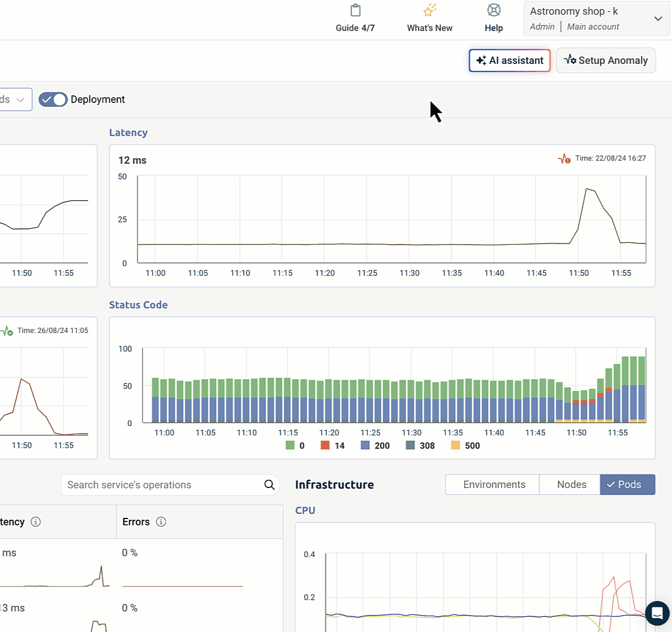Open the chat support bubble

pyautogui.click(x=657, y=614)
